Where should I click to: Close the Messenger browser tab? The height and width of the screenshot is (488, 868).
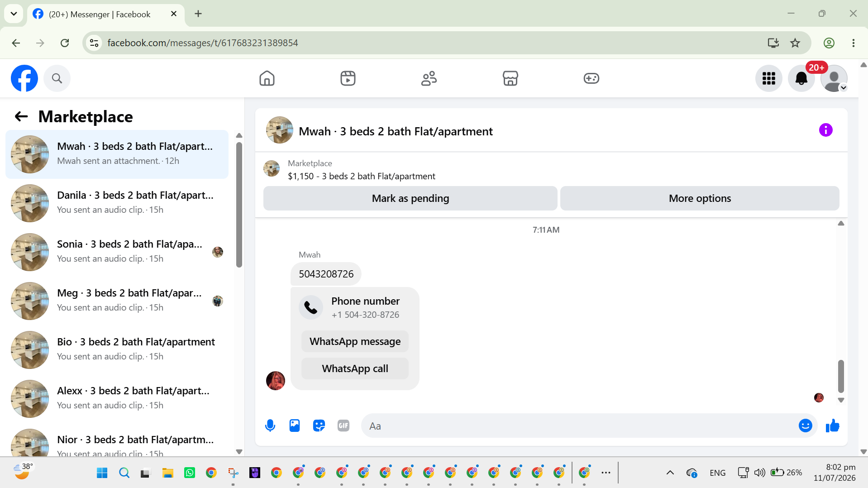[173, 14]
